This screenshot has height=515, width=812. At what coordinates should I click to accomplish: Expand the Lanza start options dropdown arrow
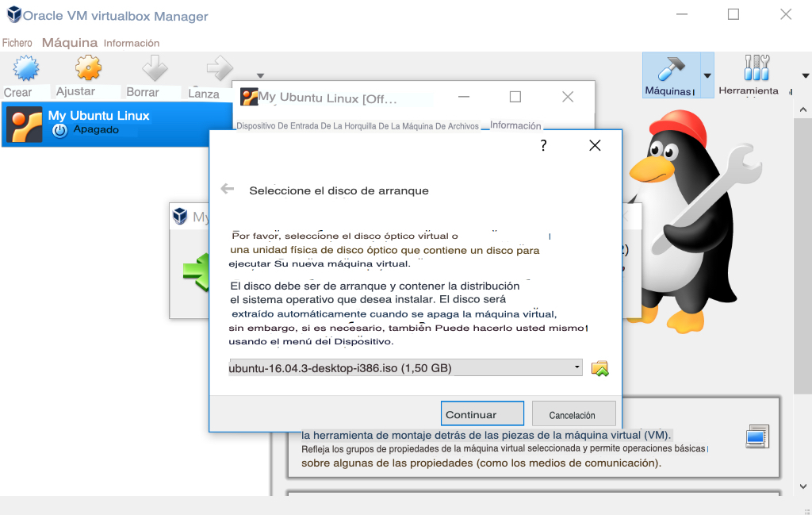260,76
